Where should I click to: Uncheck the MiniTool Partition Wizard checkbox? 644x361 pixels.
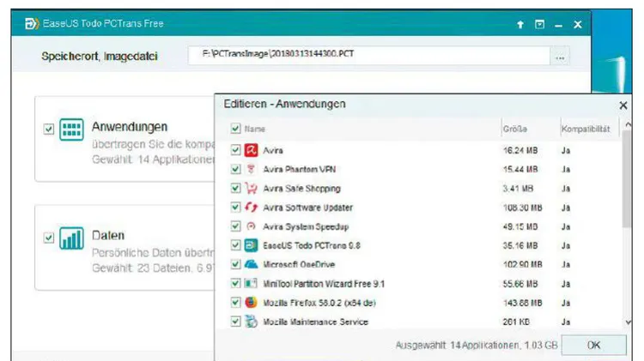[235, 284]
